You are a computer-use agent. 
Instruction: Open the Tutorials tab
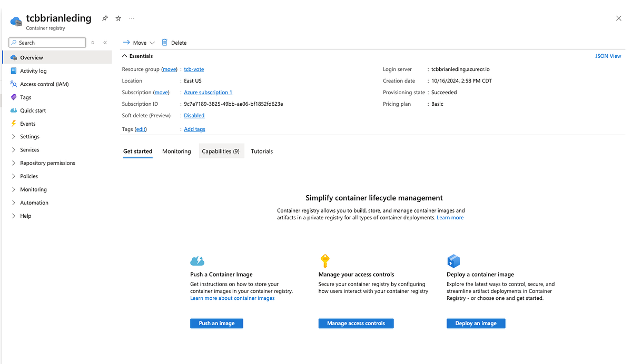[262, 151]
